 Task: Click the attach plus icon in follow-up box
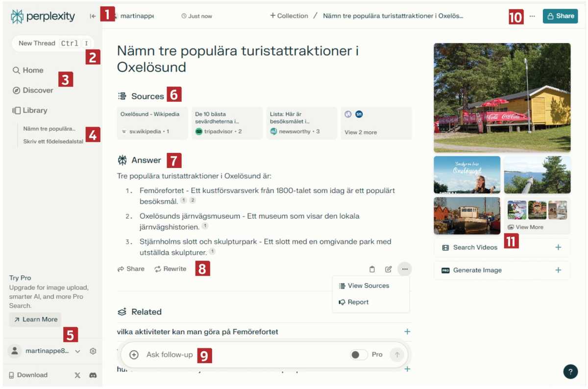[134, 355]
